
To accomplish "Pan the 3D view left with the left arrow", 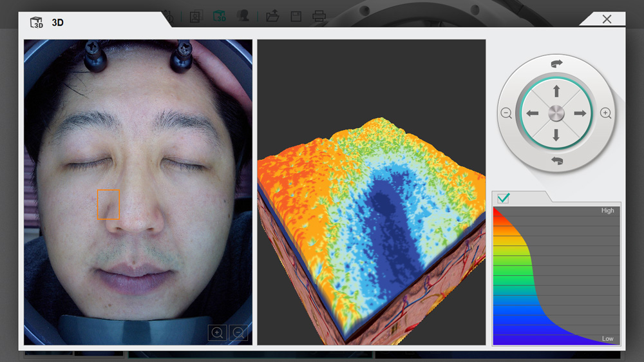I will click(532, 113).
